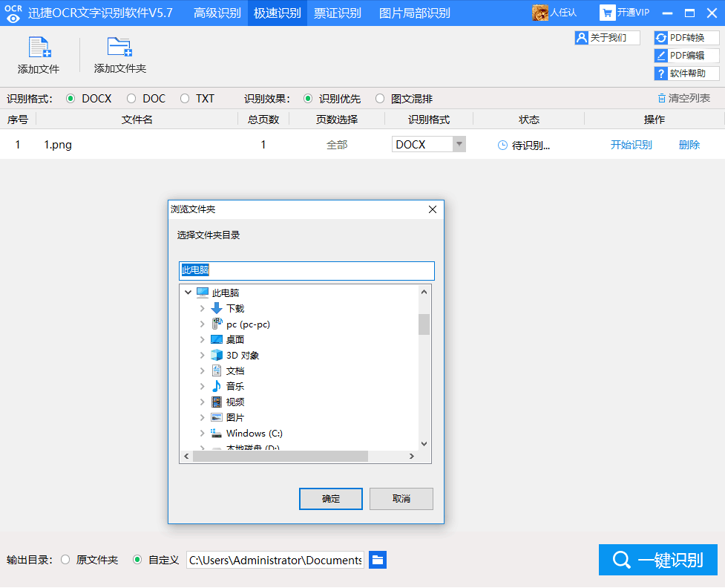Click the folder tree horizontal scrollbar thumb
The image size is (725, 588).
point(281,457)
